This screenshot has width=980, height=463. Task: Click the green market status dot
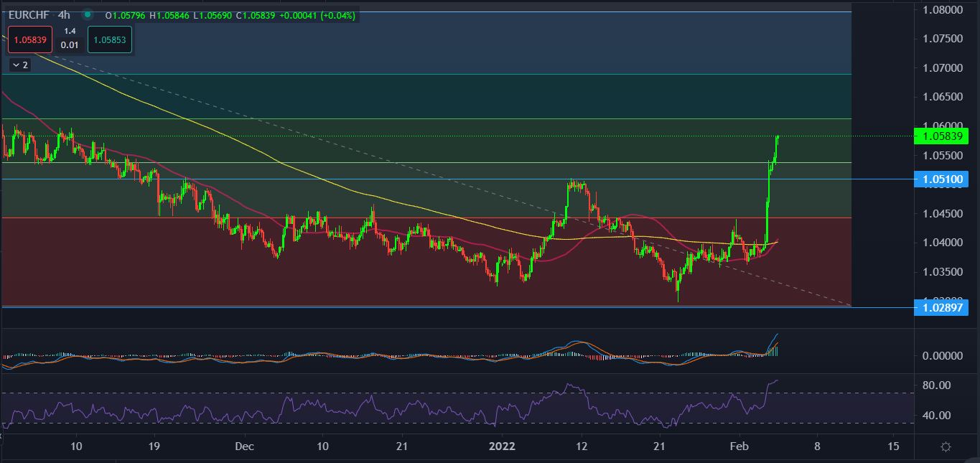(88, 14)
